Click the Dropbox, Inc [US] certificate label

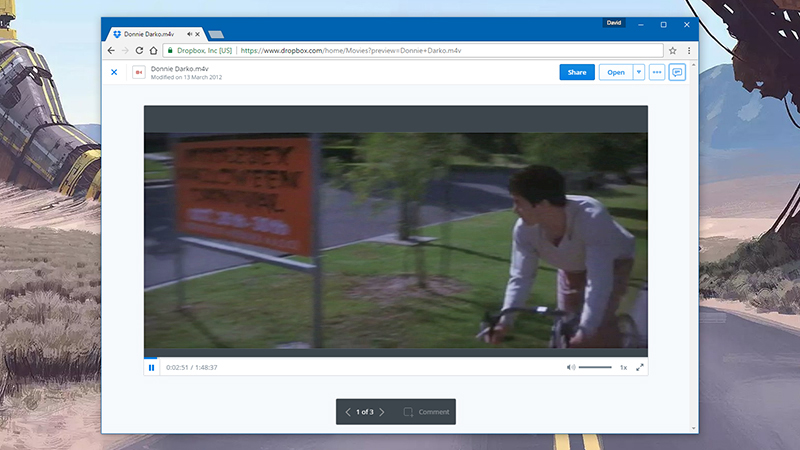point(205,51)
